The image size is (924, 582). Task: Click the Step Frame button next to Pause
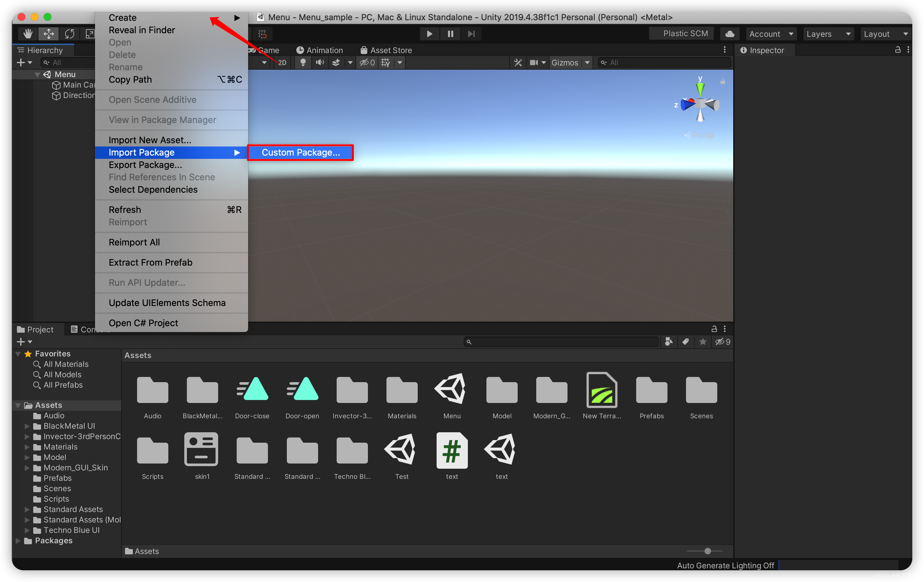[471, 34]
